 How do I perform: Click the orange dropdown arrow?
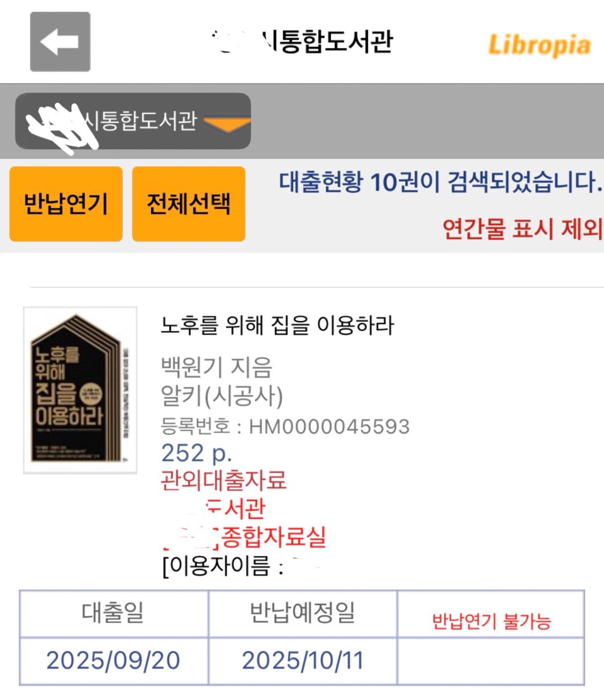click(x=227, y=124)
